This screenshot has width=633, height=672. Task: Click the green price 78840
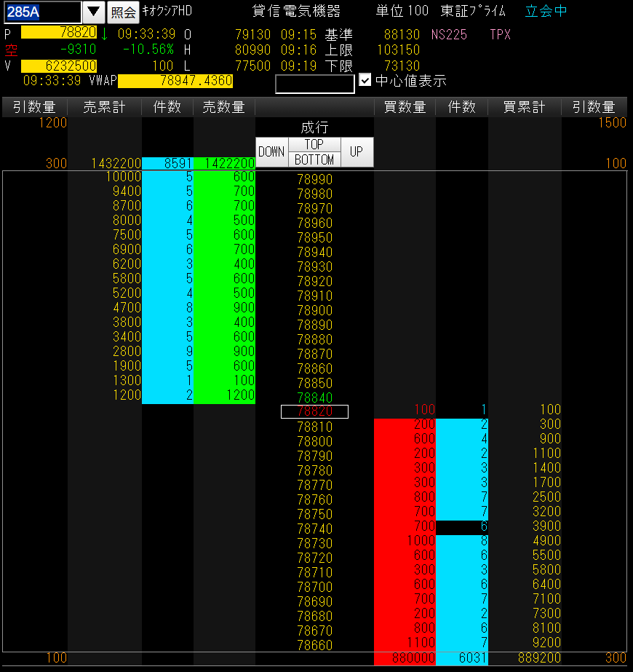315,398
